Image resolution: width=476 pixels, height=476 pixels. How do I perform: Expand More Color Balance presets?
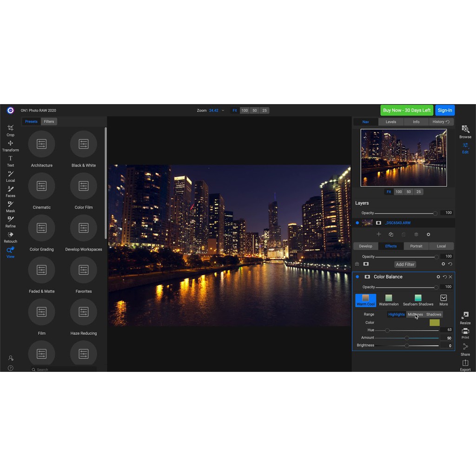click(443, 300)
